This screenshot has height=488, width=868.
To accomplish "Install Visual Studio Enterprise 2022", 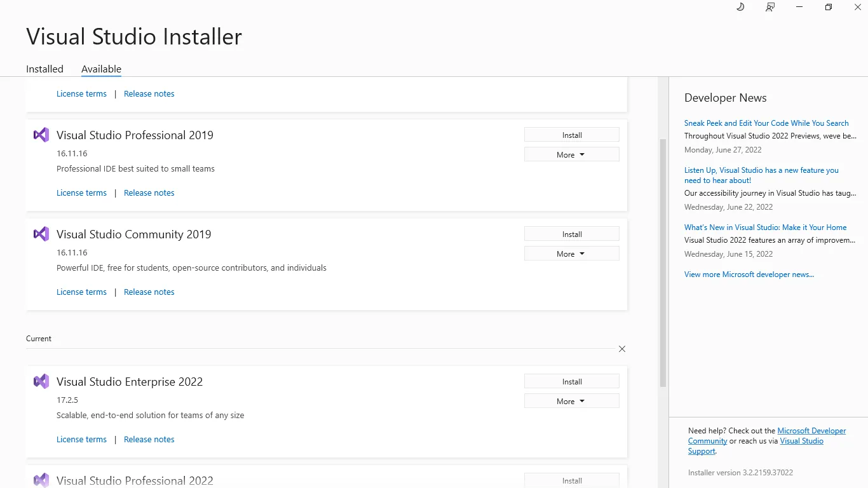I will point(572,381).
